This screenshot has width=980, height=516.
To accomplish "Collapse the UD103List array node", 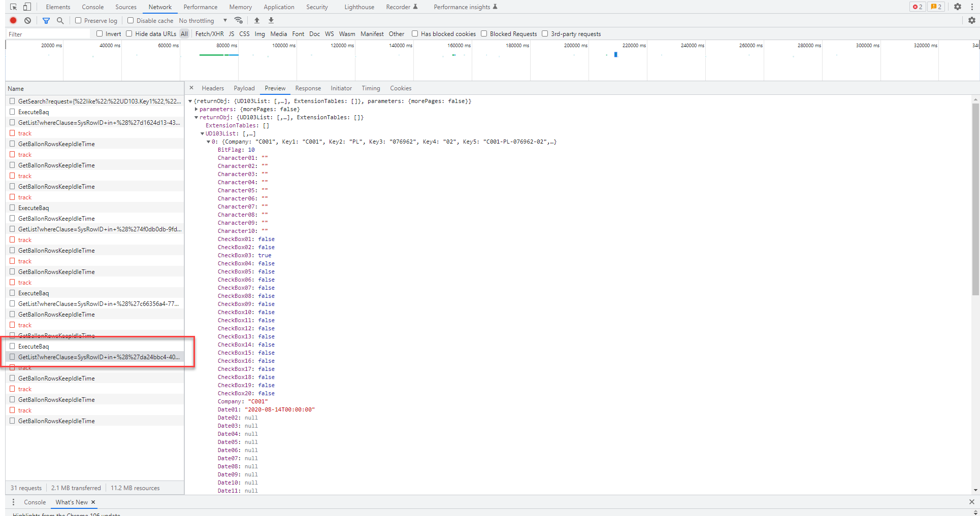I will tap(203, 133).
